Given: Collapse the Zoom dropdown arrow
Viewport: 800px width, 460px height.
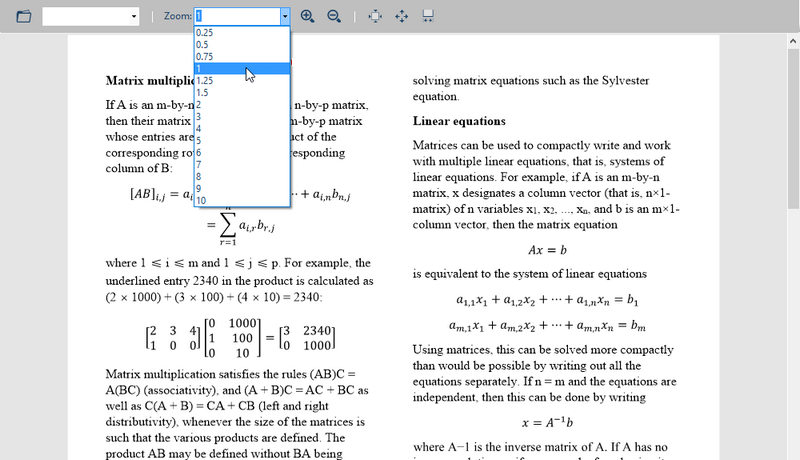Looking at the screenshot, I should point(285,16).
